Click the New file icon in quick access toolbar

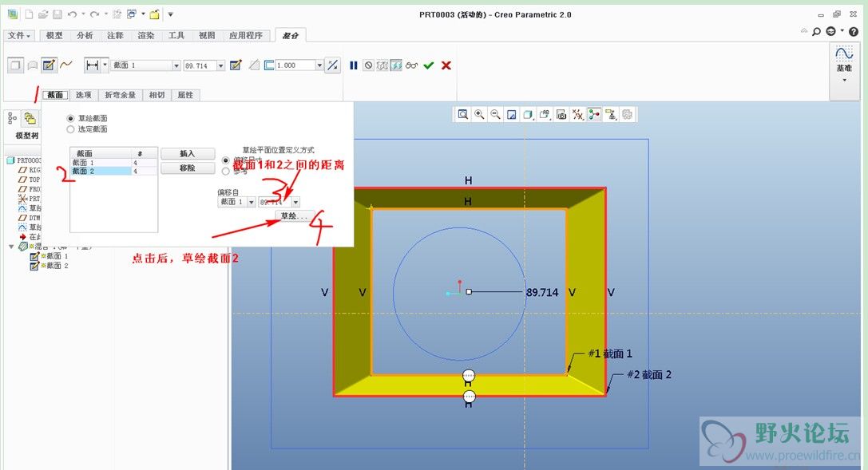[x=29, y=14]
